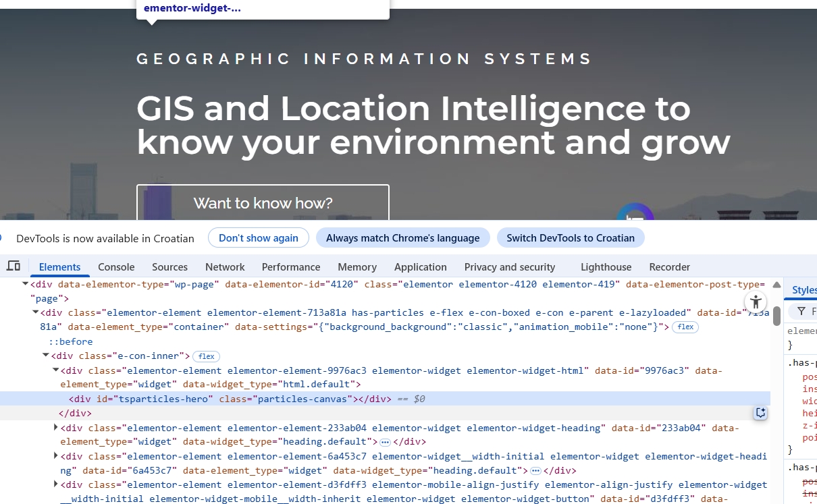
Task: Click the ellipsis badge in element-6a453c7 row
Action: pyautogui.click(x=535, y=470)
